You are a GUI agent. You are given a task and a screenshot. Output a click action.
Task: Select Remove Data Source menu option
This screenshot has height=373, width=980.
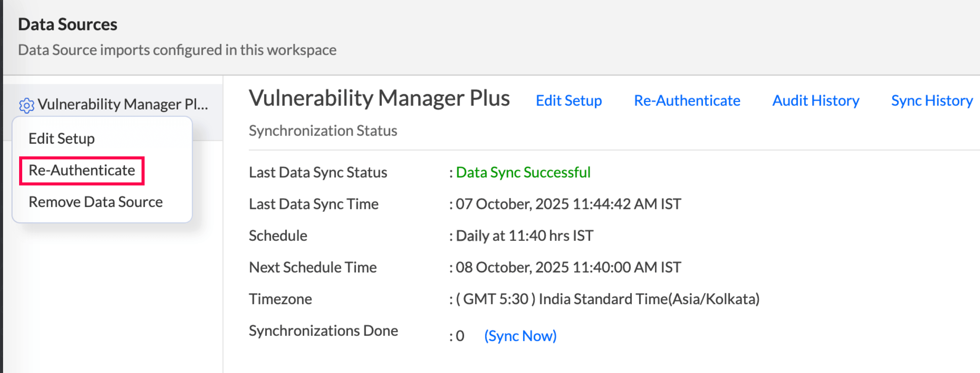[96, 202]
